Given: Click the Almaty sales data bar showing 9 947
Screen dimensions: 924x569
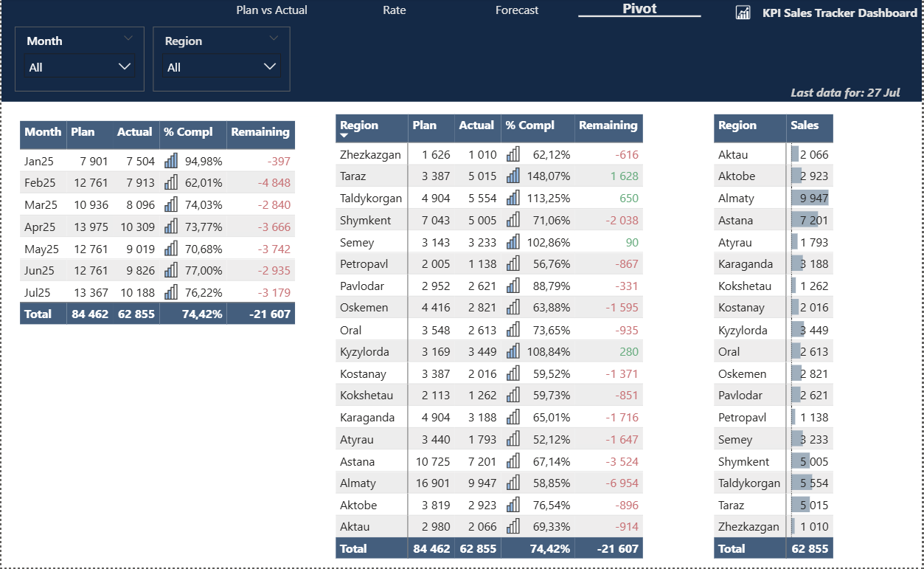Looking at the screenshot, I should tap(810, 198).
